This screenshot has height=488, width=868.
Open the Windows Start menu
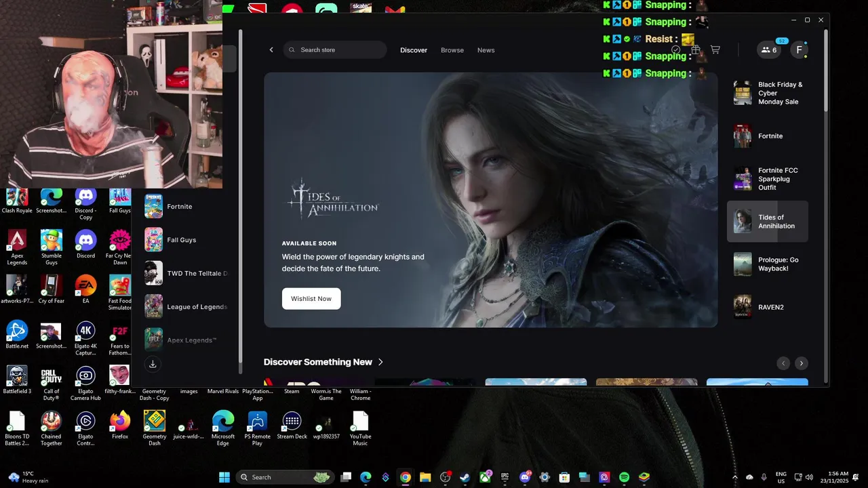pos(224,477)
